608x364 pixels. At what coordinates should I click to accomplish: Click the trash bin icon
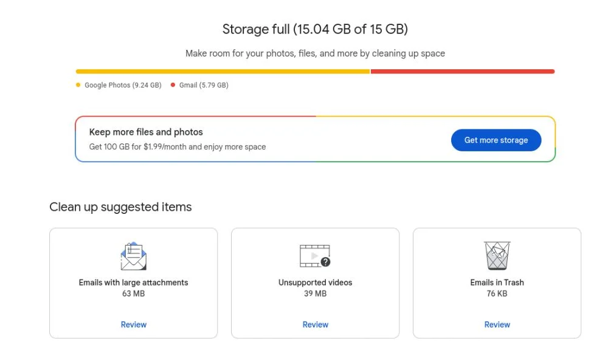tap(497, 256)
